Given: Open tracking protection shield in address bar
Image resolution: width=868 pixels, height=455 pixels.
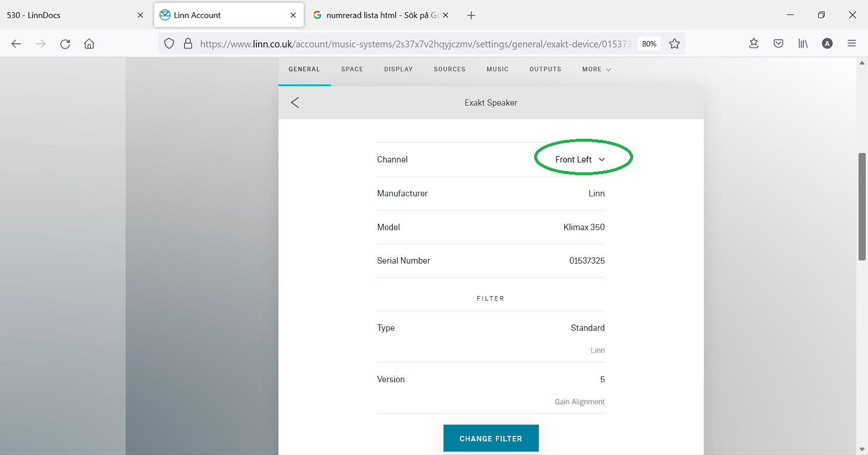Looking at the screenshot, I should click(169, 43).
